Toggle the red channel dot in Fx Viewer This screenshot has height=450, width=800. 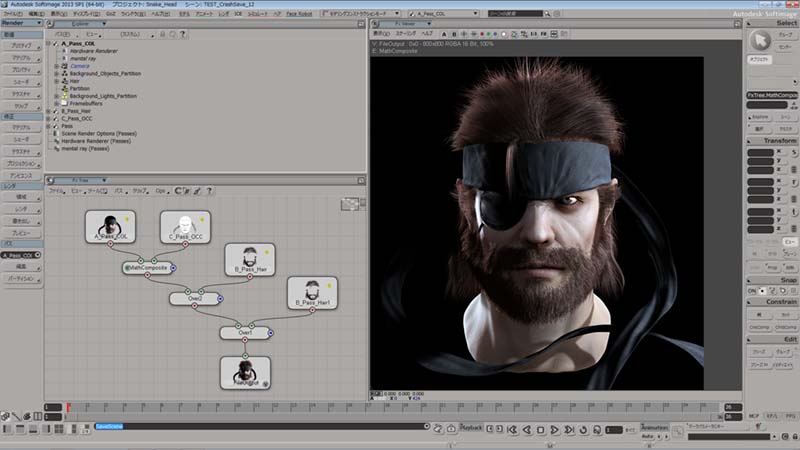[482, 34]
